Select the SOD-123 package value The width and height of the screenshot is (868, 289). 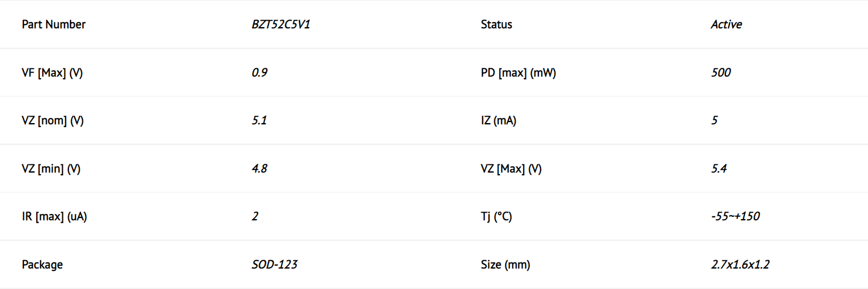coord(274,265)
